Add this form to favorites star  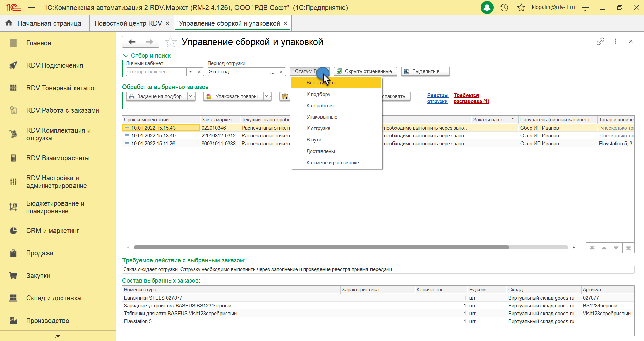(x=170, y=42)
